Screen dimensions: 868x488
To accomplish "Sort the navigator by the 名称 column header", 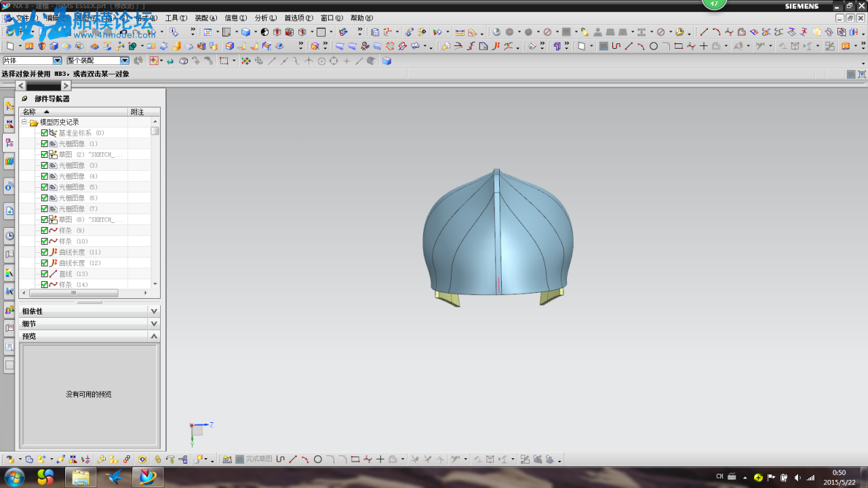I will pos(74,112).
